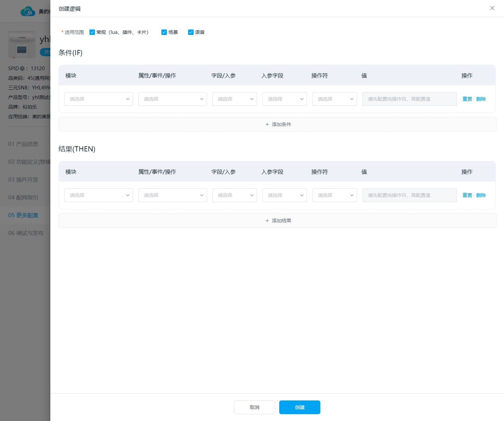Viewport: 504px width, 421px height.
Task: Open the 属性/事件/操作 dropdown in the THEN row
Action: [x=173, y=195]
